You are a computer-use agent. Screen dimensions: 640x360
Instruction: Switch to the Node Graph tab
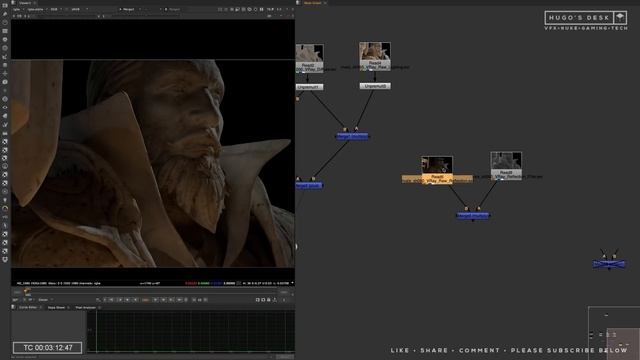tap(313, 3)
